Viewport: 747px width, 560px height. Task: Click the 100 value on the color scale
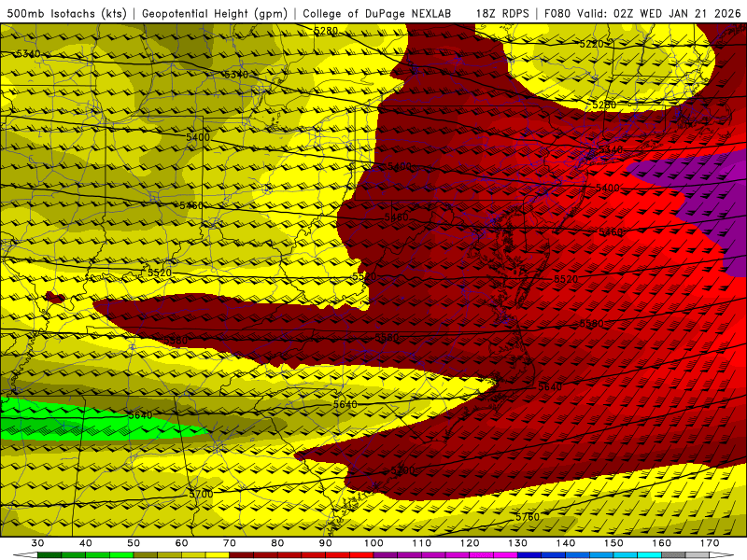click(x=373, y=543)
